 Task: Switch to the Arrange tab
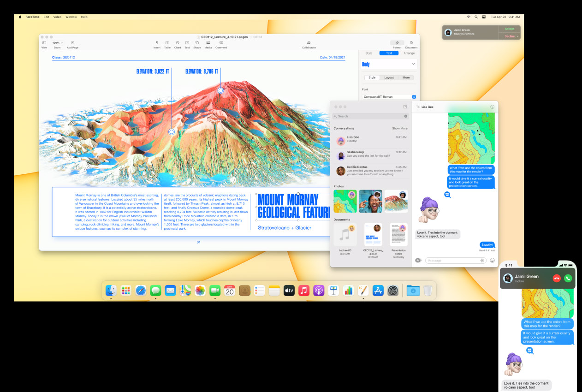[x=409, y=53]
